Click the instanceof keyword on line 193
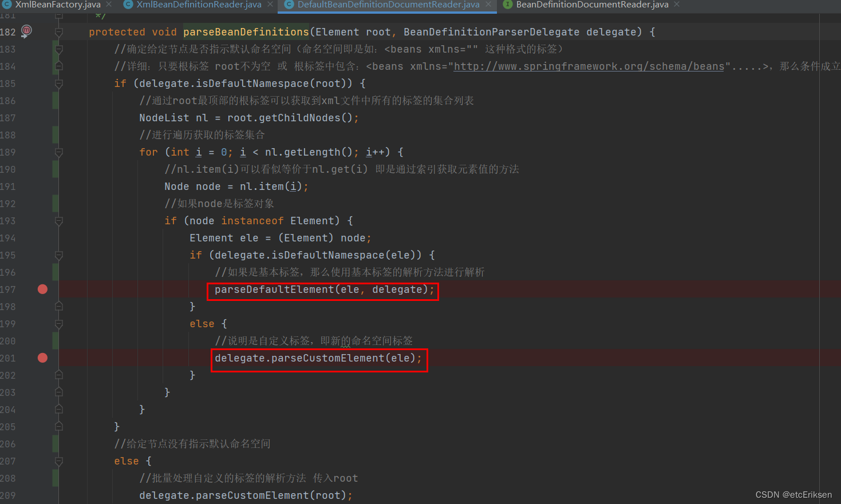Viewport: 841px width, 504px height. point(252,221)
